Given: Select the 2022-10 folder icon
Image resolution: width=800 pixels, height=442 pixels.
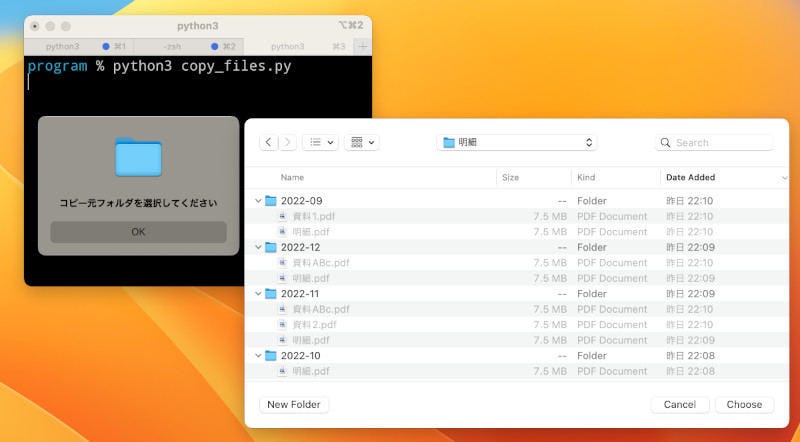Looking at the screenshot, I should click(x=271, y=356).
